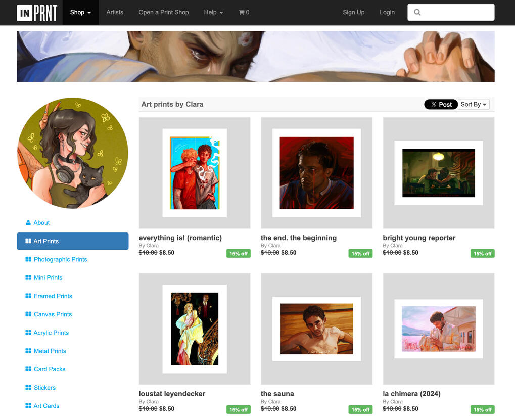The image size is (515, 420).
Task: Open 'the sauna' print thumbnail
Action: pos(316,329)
